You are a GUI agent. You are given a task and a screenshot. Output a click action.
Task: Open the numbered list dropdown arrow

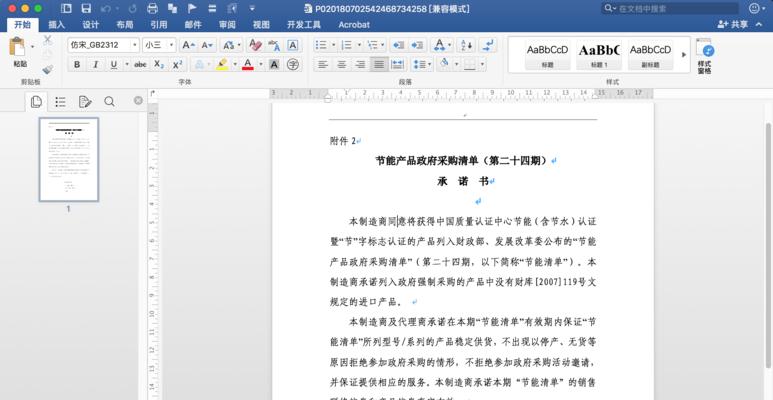(359, 45)
